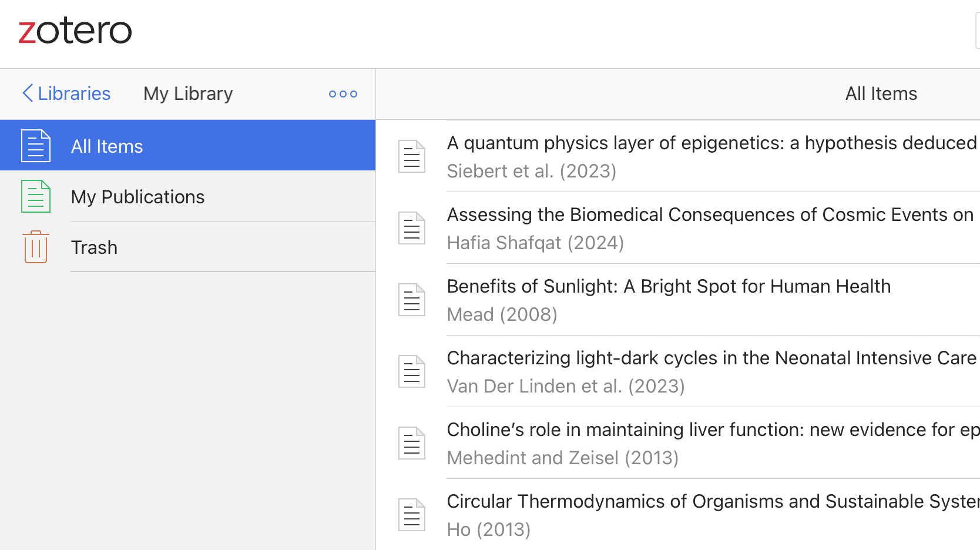980x550 pixels.
Task: Click document icon for Circular Thermodynamics item
Action: coord(412,515)
